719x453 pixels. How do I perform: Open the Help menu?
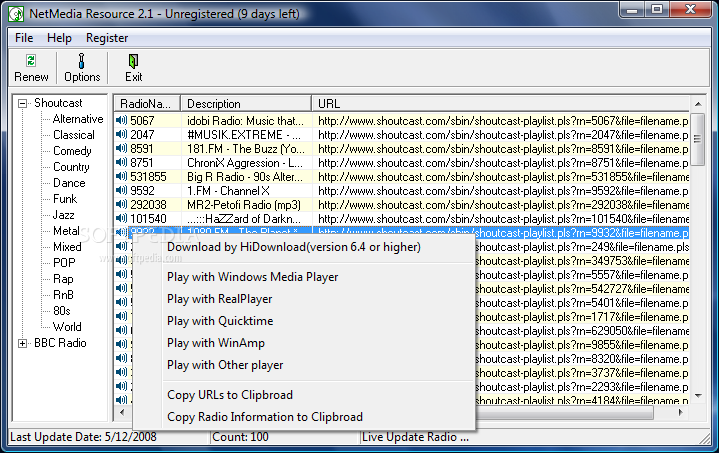click(x=59, y=38)
